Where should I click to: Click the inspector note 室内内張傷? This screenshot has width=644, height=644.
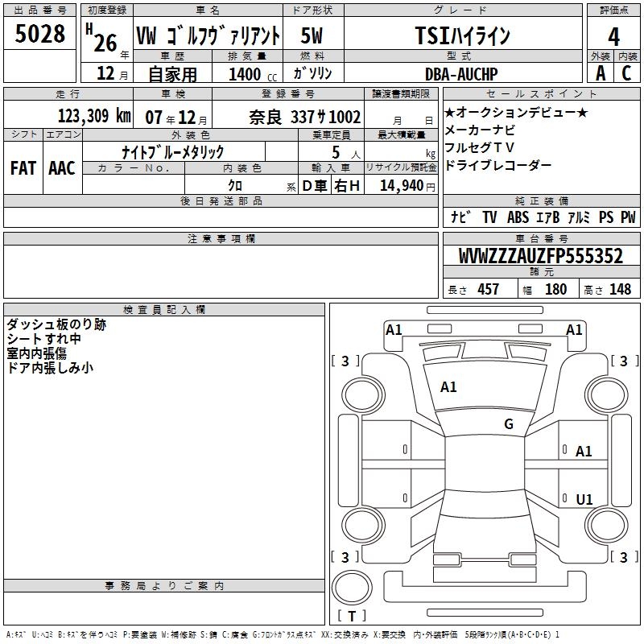(36, 353)
